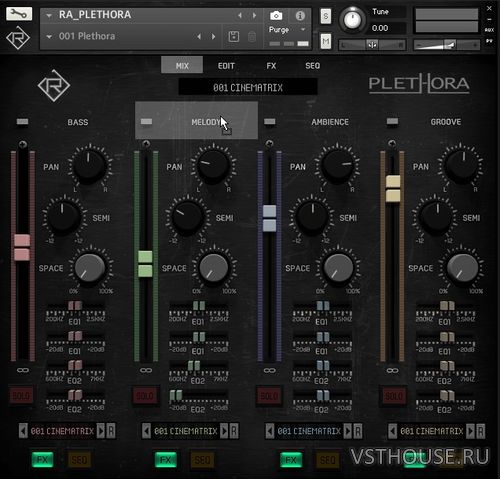The height and width of the screenshot is (479, 500).
Task: Switch to the MIX tab
Action: point(182,65)
